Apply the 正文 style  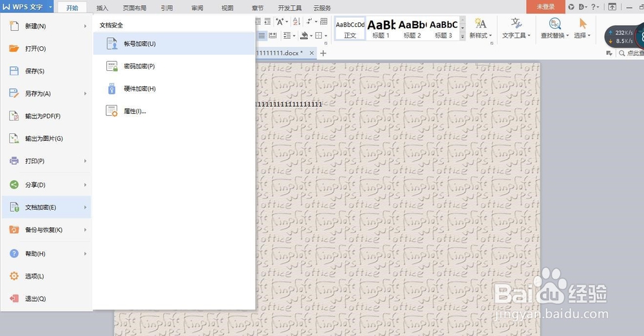click(350, 29)
